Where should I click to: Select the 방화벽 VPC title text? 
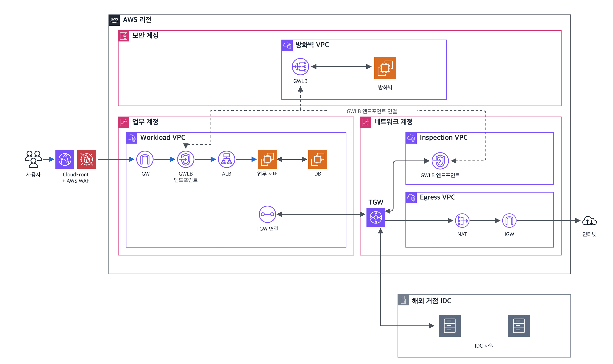[x=312, y=45]
